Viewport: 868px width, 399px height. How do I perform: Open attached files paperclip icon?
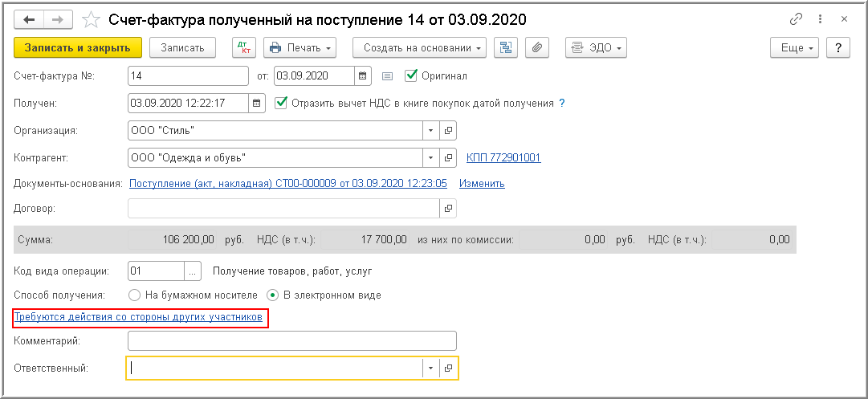537,47
